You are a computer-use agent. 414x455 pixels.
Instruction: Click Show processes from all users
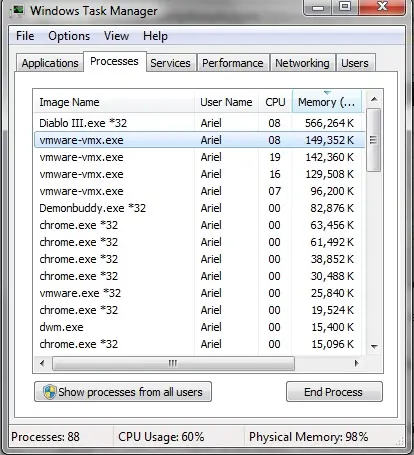coord(123,392)
